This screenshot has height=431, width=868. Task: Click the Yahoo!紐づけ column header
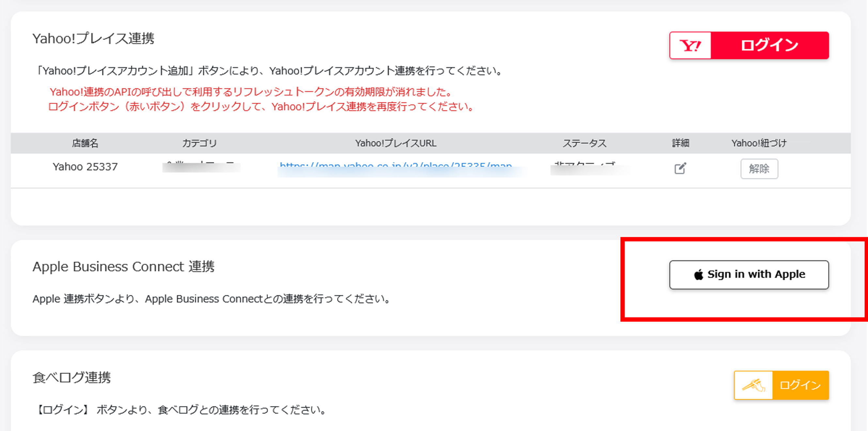coord(759,143)
